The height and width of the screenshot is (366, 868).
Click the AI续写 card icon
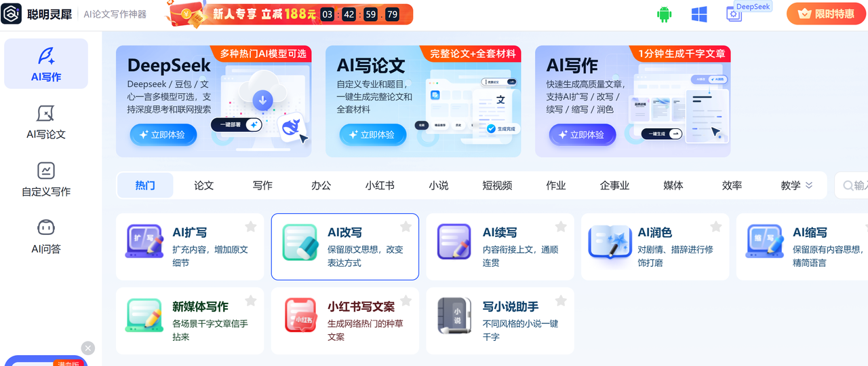point(454,242)
